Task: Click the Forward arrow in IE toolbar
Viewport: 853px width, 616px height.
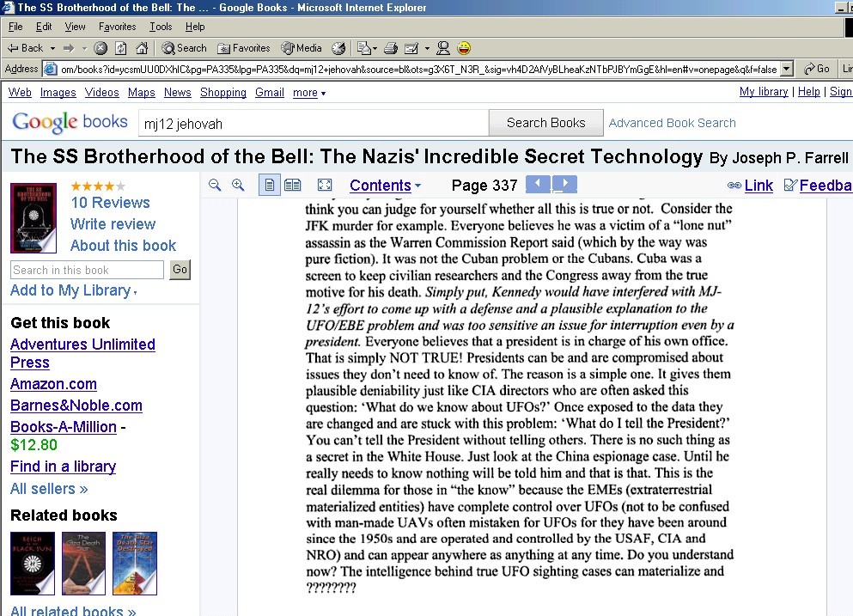Action: point(69,48)
